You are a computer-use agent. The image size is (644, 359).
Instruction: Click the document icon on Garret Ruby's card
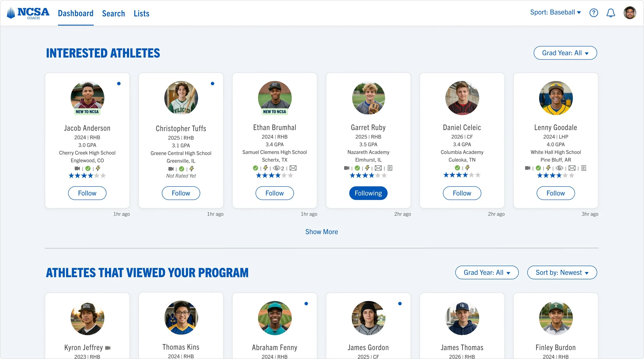(x=390, y=168)
